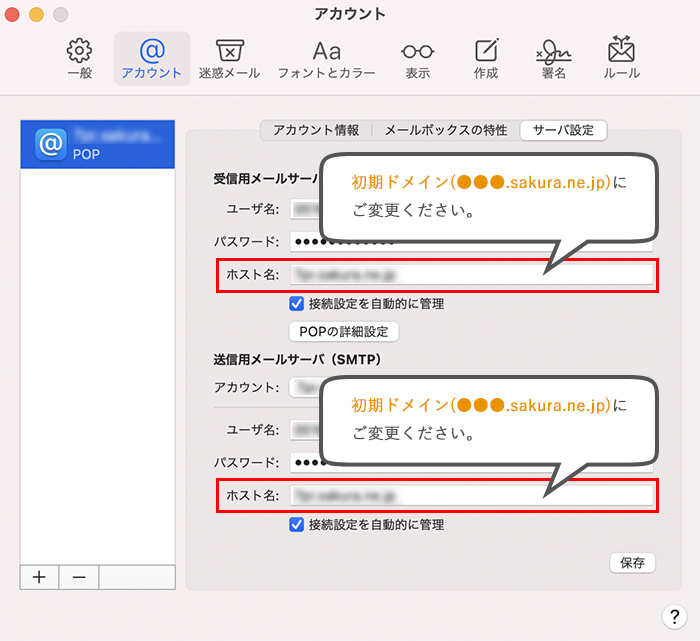Select the サーバ設定 tab

coord(563,130)
